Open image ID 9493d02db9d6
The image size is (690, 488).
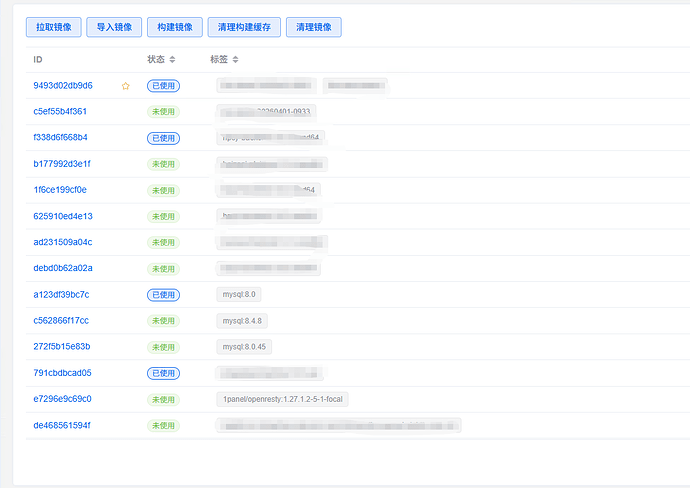(x=63, y=86)
